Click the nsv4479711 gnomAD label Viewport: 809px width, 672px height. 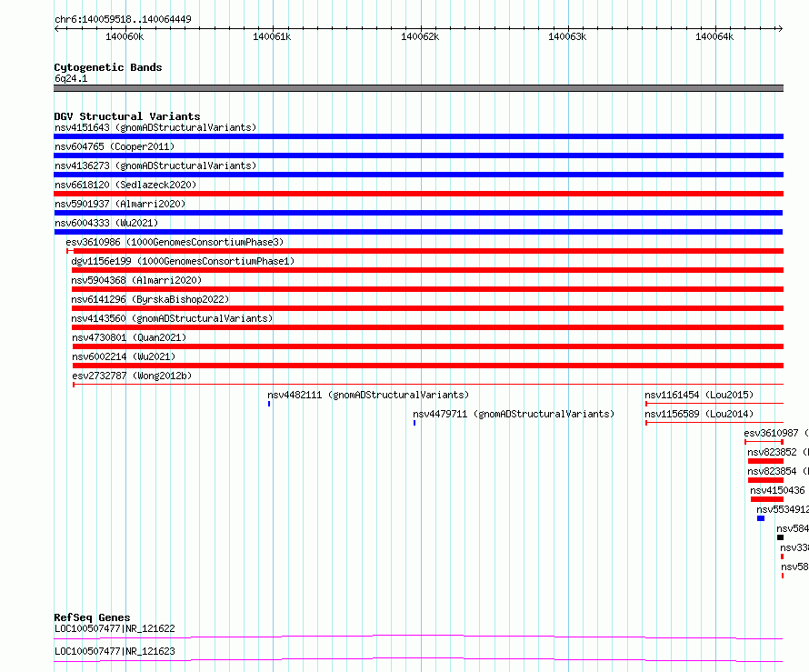tap(514, 414)
